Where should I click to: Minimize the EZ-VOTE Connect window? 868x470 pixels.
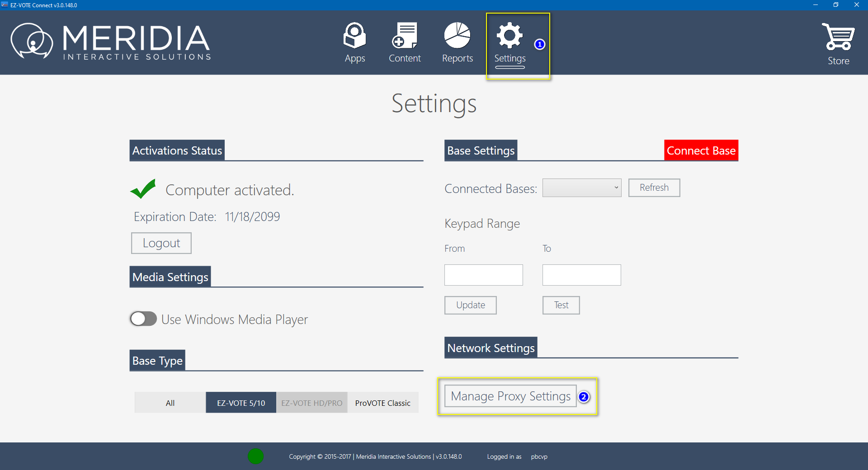coord(816,5)
